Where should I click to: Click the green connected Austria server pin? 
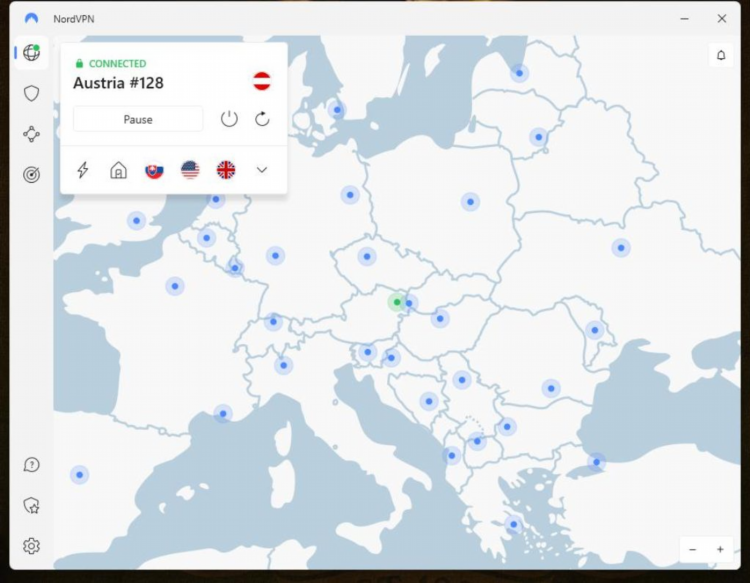pyautogui.click(x=397, y=302)
